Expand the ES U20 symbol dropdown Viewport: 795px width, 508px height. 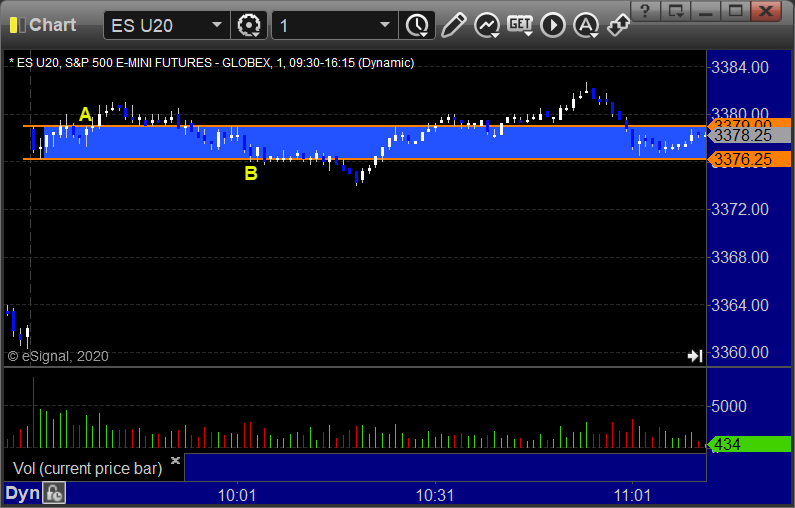tap(216, 25)
